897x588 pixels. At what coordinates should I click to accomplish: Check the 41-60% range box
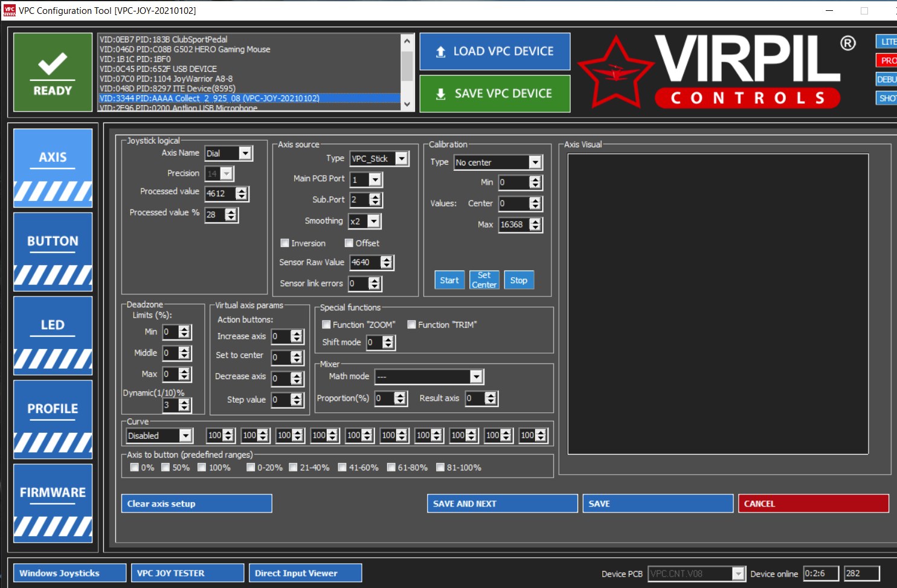coord(342,467)
